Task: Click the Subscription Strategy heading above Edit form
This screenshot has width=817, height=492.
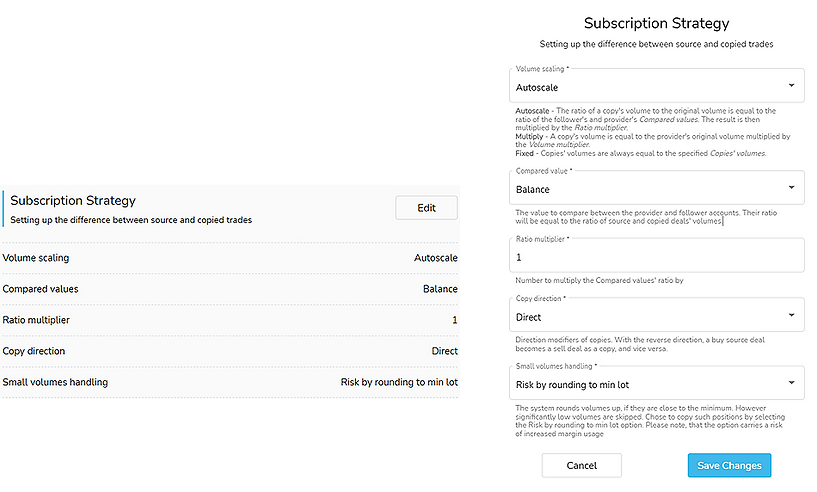Action: pyautogui.click(x=656, y=23)
